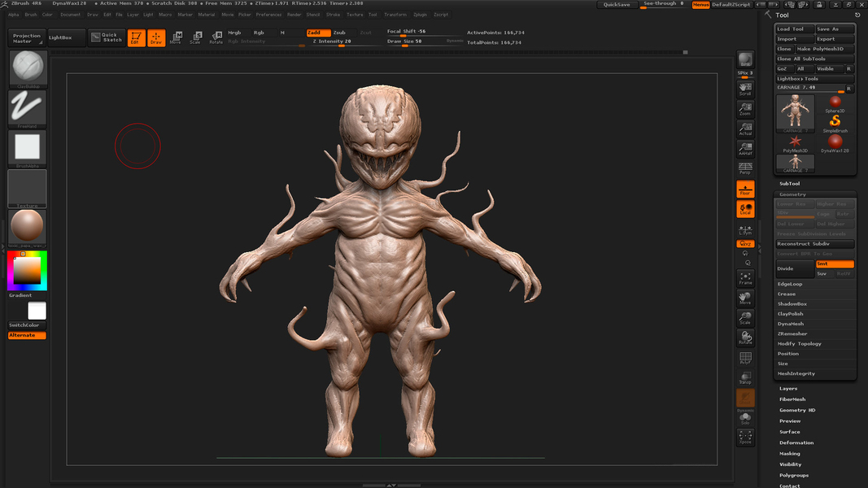This screenshot has width=868, height=488.
Task: Click the Load Tool button
Action: [x=794, y=28]
